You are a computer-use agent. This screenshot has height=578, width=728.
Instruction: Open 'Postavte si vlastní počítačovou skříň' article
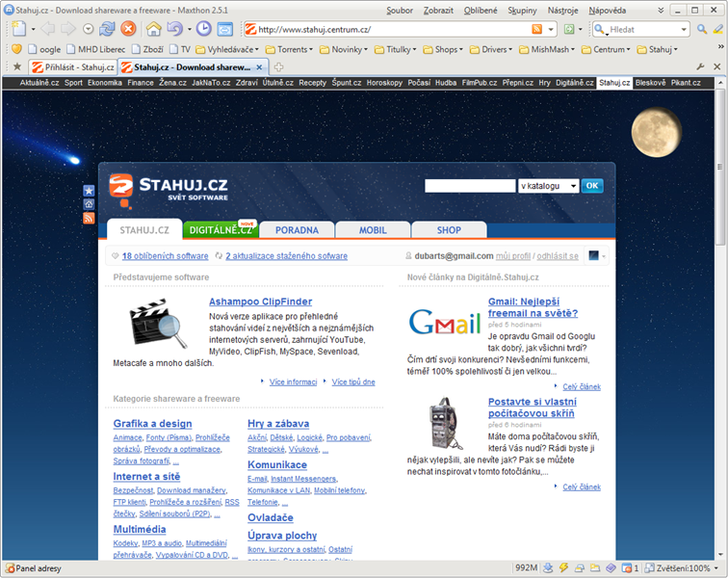coord(533,407)
